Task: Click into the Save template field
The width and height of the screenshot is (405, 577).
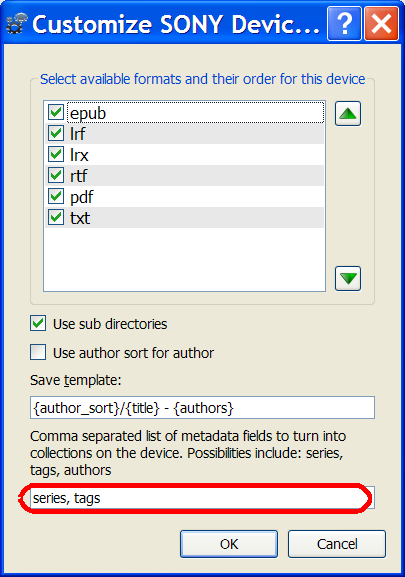Action: pyautogui.click(x=202, y=408)
